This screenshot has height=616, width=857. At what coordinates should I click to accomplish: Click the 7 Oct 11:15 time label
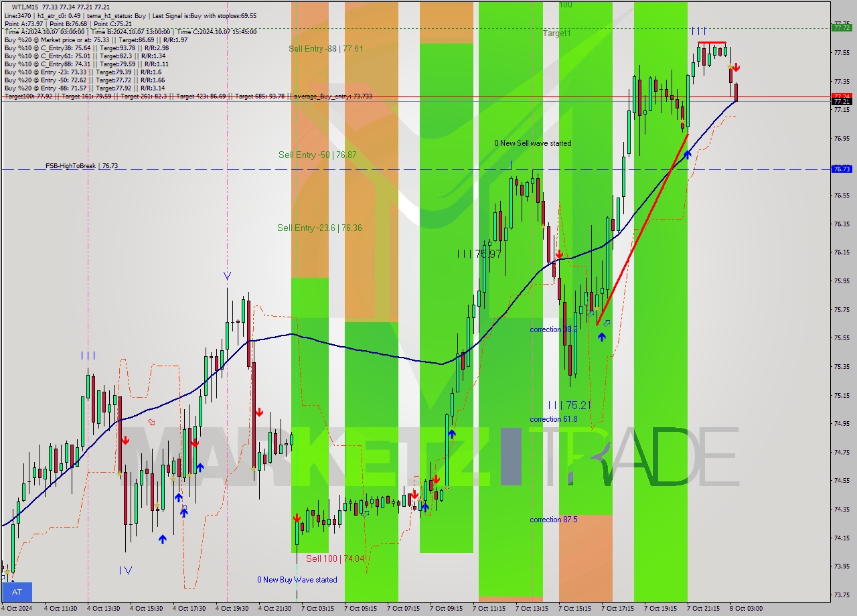(x=489, y=609)
